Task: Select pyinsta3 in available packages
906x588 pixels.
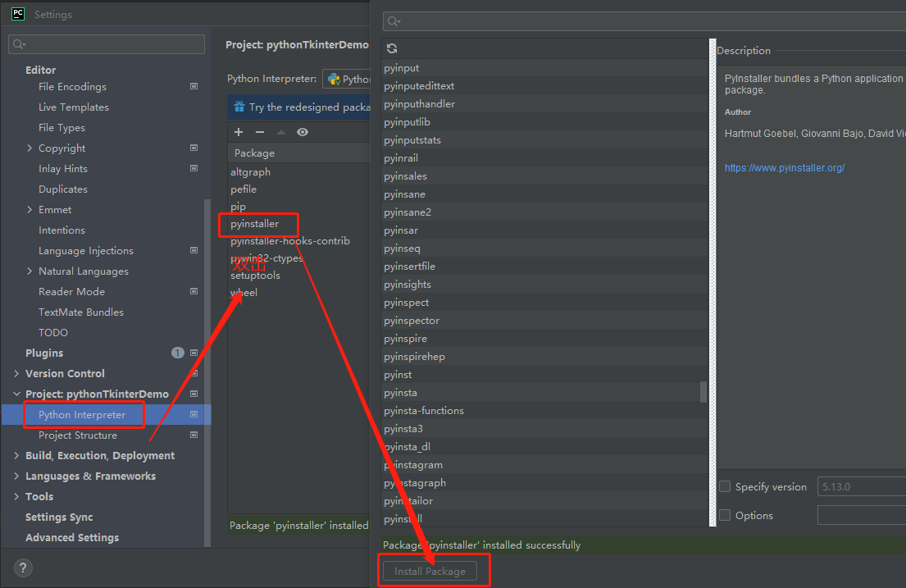Action: (544, 428)
